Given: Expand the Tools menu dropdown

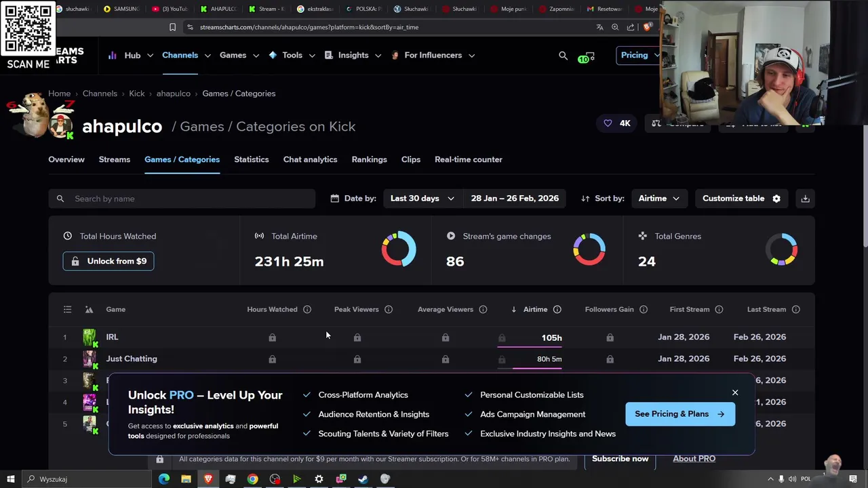Looking at the screenshot, I should coord(292,56).
